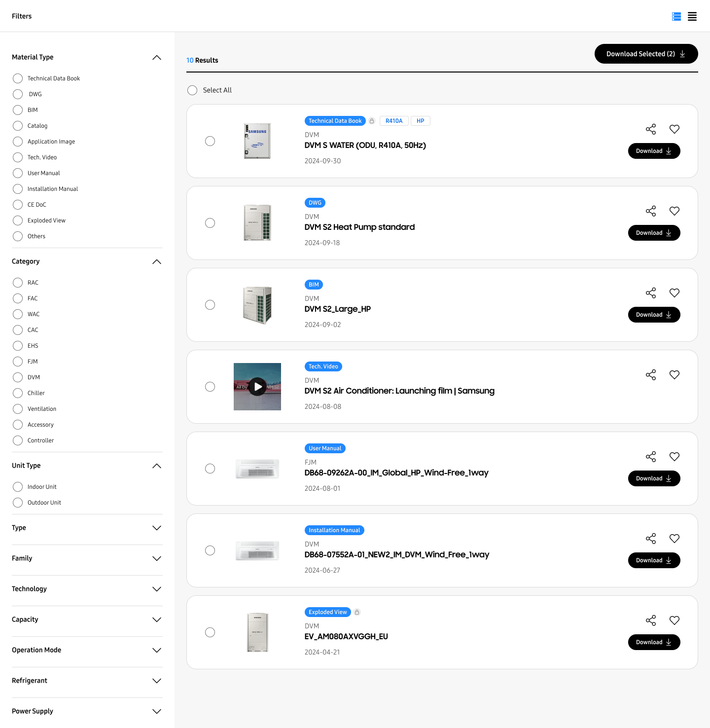Open DVM S2 Heat Pump standard title

tap(359, 227)
